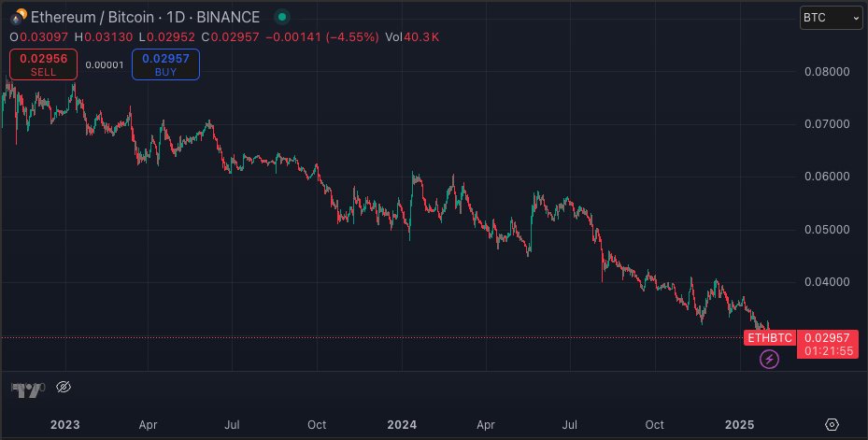Click the 0.02957 current price countdown label
This screenshot has height=440, width=868.
tap(828, 345)
